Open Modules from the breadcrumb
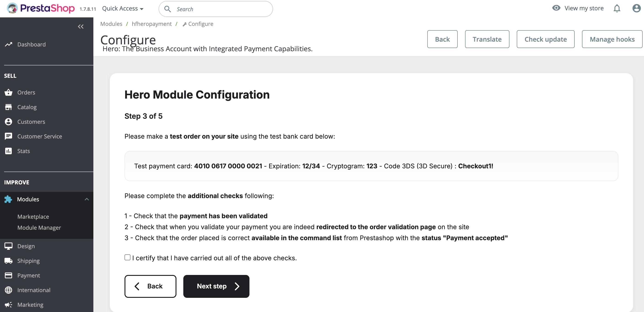The height and width of the screenshot is (312, 644). [x=111, y=24]
